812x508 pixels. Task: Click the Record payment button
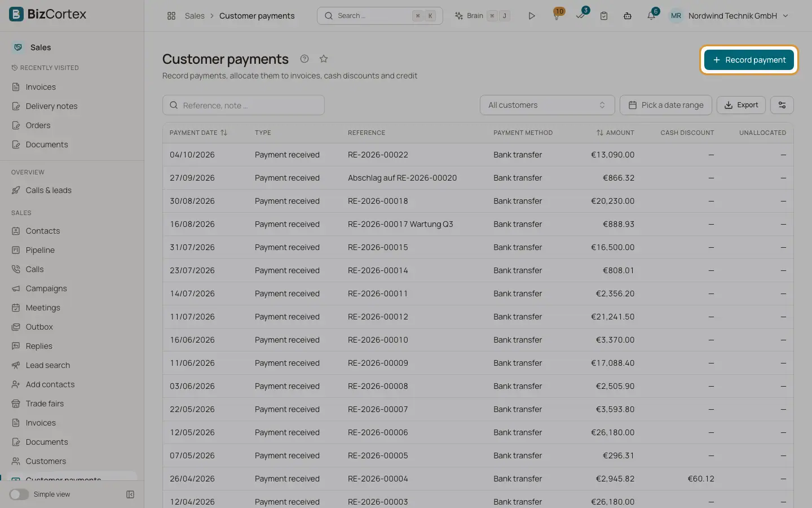[749, 60]
